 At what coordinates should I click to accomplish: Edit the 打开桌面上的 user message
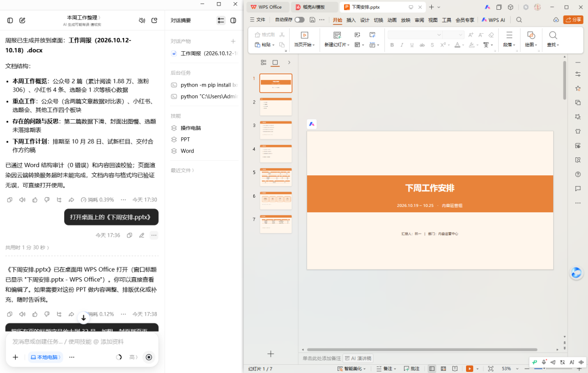(142, 235)
